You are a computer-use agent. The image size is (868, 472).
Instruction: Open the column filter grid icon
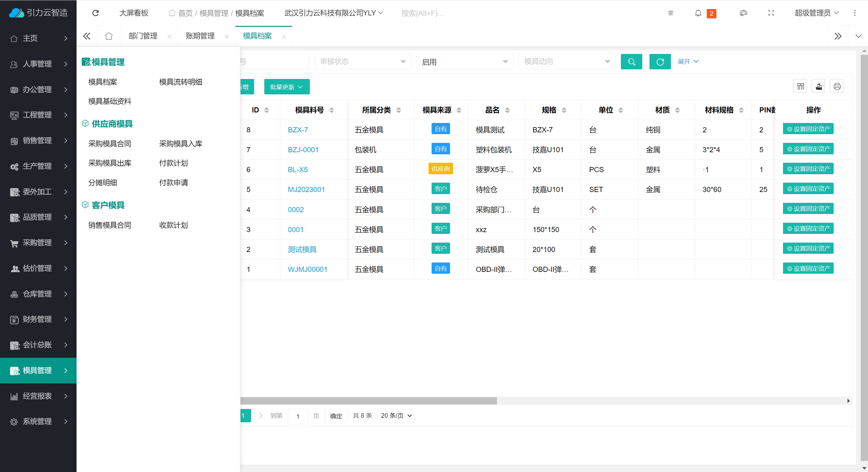coord(800,87)
